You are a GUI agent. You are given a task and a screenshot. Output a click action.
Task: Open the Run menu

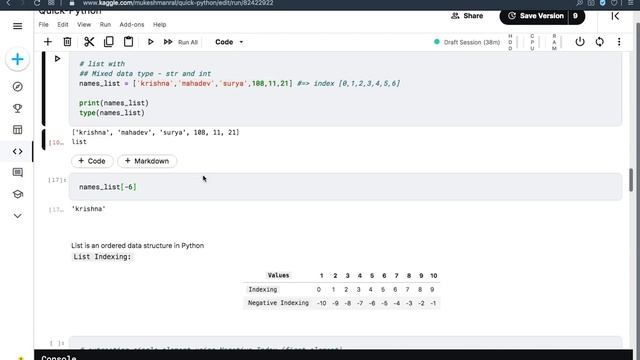105,24
